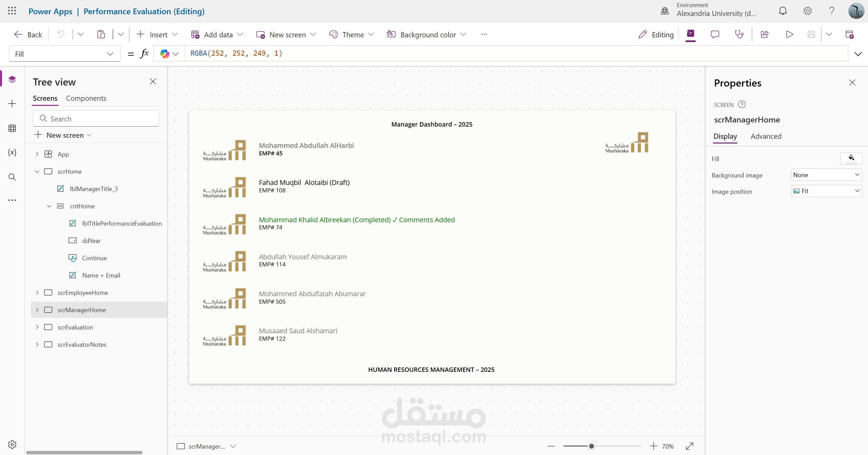
Task: Click the Tree view Search field
Action: [x=96, y=119]
